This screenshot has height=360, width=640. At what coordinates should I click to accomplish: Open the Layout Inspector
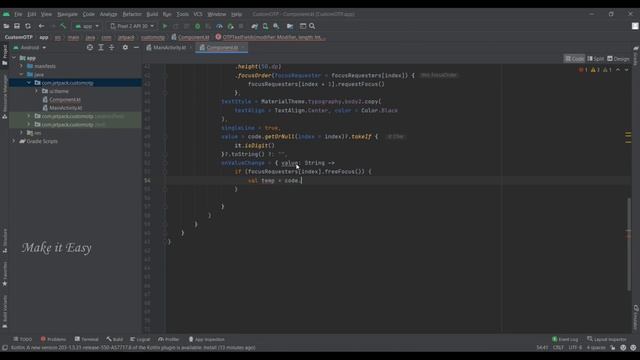pyautogui.click(x=607, y=339)
